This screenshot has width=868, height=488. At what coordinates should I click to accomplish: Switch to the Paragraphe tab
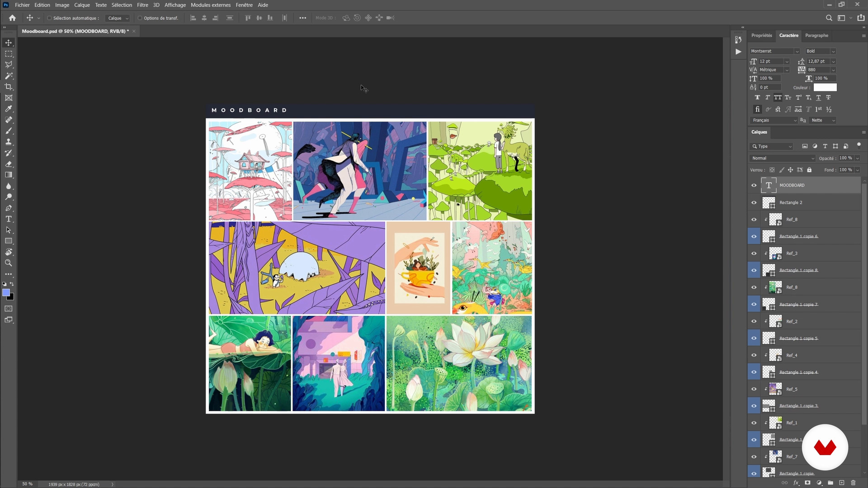coord(816,35)
